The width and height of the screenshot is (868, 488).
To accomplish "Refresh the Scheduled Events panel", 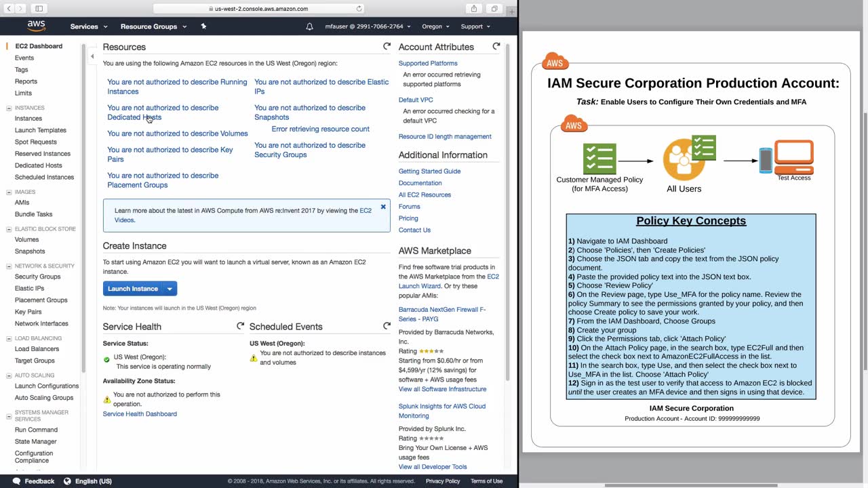I will pos(387,326).
